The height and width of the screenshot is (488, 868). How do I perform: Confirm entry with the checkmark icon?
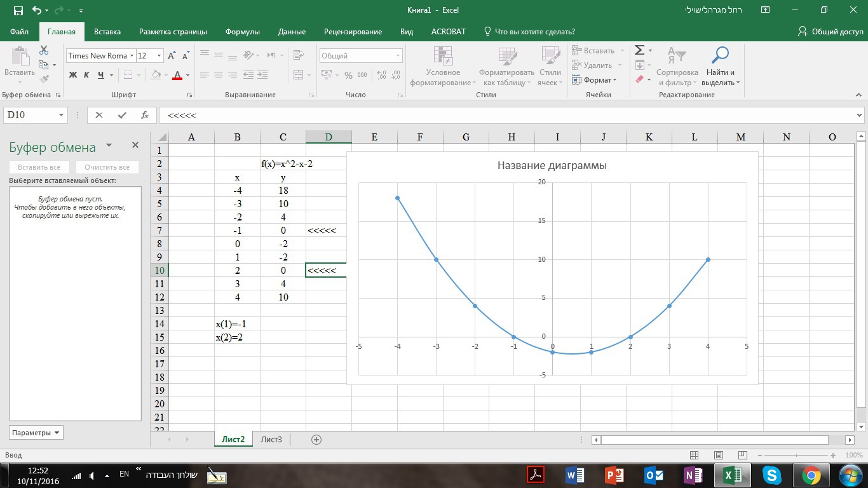[x=122, y=115]
